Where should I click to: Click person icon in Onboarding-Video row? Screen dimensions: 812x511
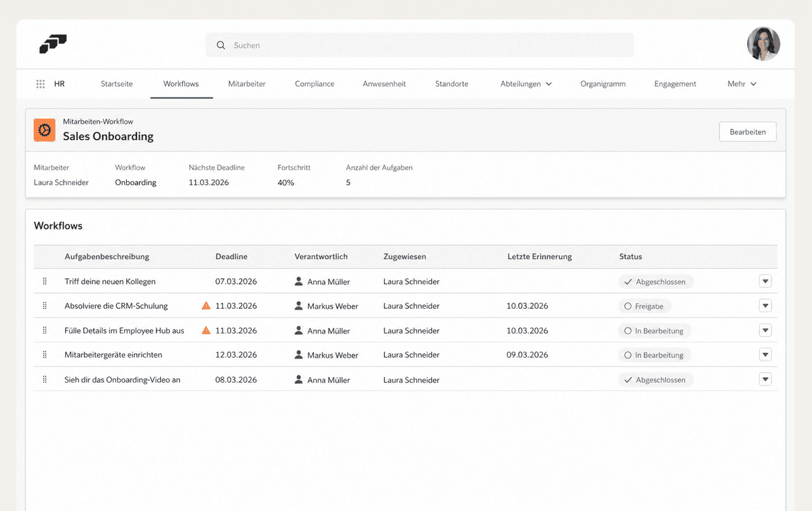(x=299, y=380)
